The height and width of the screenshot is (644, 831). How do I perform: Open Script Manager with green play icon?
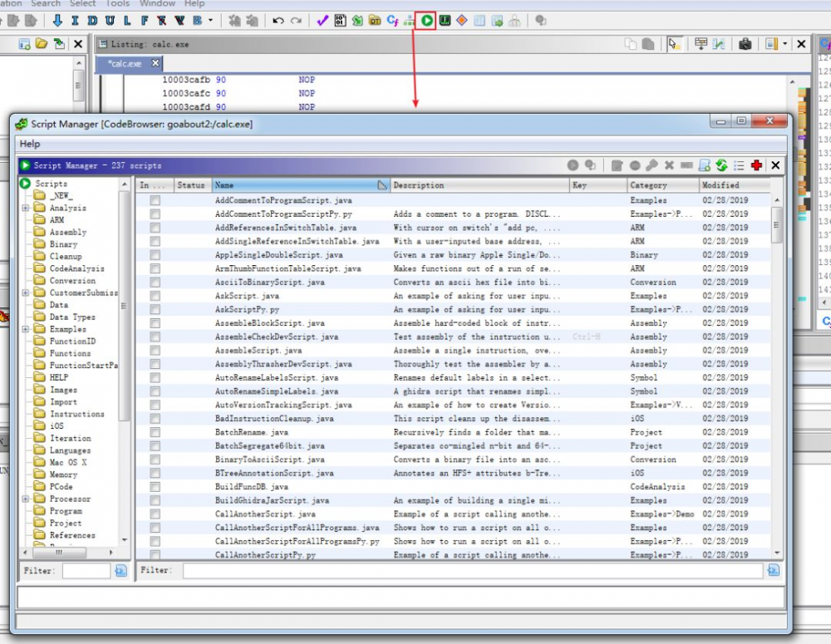426,21
